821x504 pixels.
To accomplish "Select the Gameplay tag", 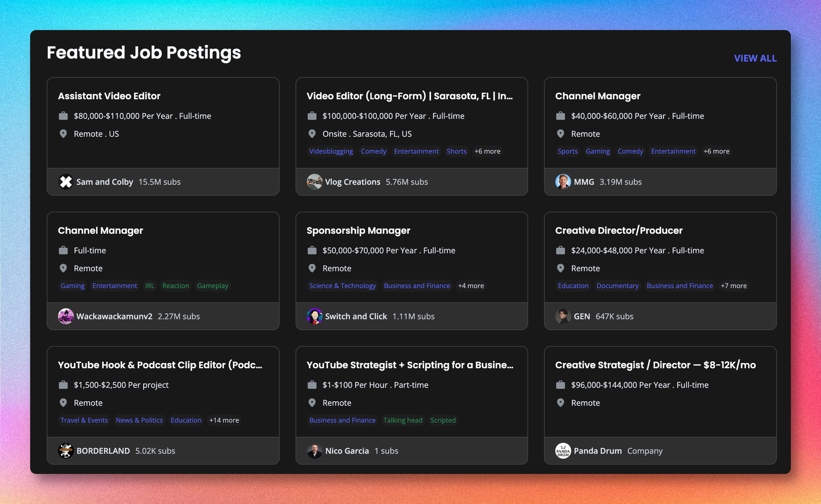I will (212, 286).
